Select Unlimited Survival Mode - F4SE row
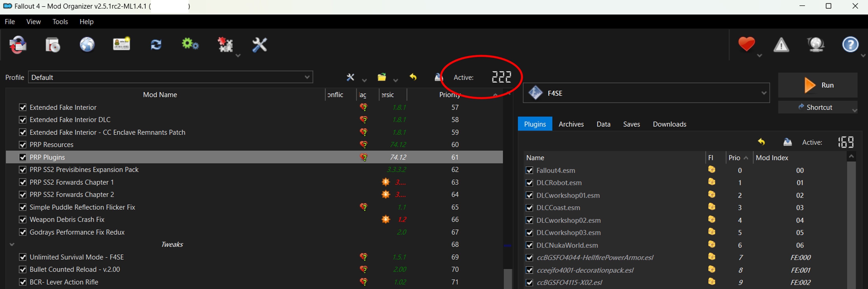Screen dimensions: 868x289 pos(254,257)
